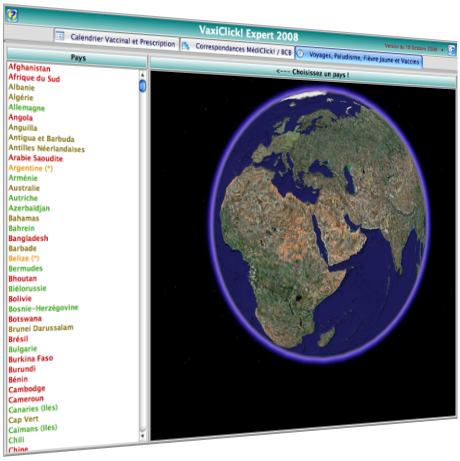Click the scrollbar thumb of country list
This screenshot has height=461, width=460.
142,86
